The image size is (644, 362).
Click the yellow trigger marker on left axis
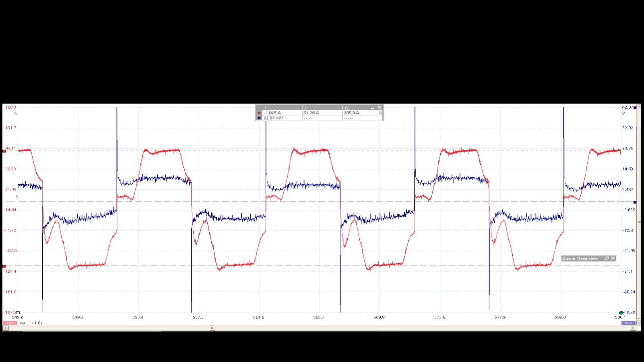point(17,196)
